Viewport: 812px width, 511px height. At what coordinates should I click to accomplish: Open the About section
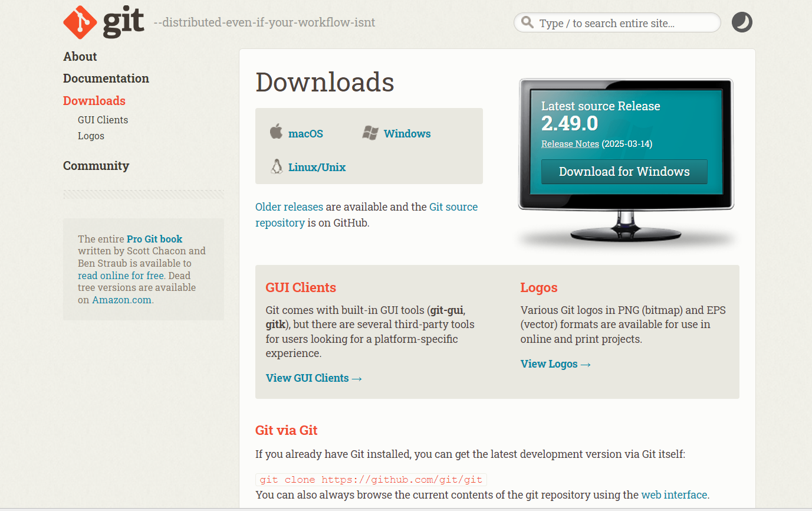point(80,57)
